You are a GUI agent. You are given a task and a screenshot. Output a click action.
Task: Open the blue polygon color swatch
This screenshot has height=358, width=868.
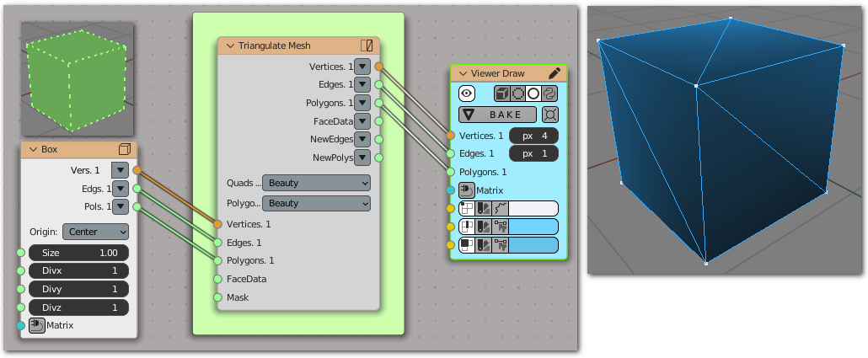(x=533, y=245)
